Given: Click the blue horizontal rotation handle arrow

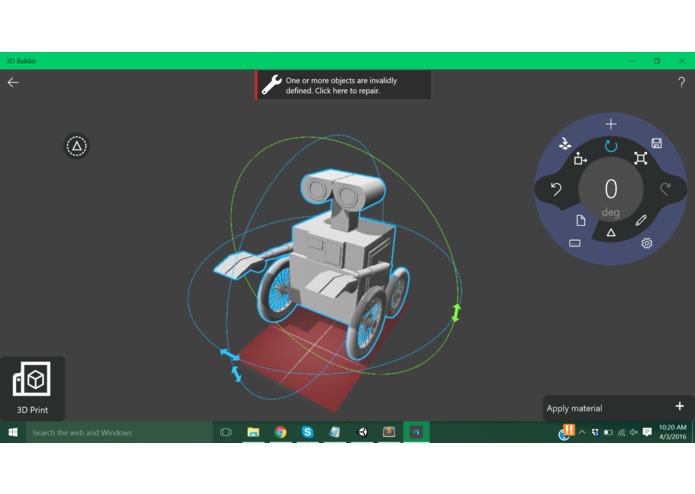Looking at the screenshot, I should coord(230,354).
